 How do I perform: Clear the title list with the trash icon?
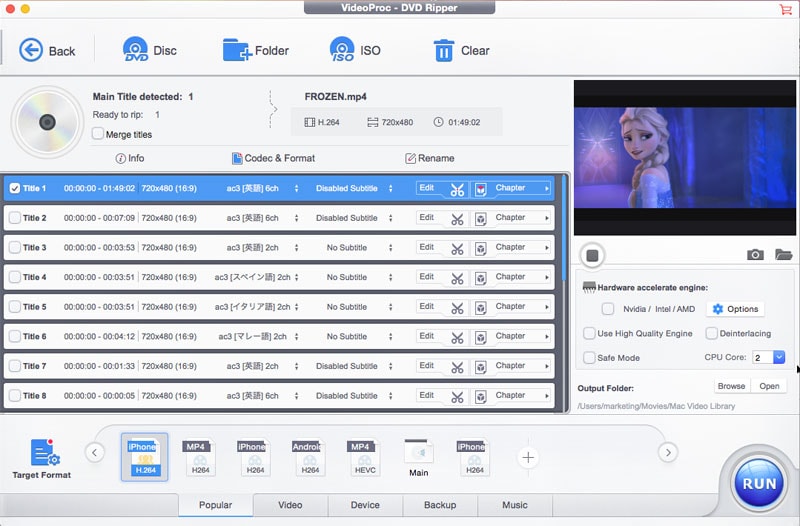[443, 51]
